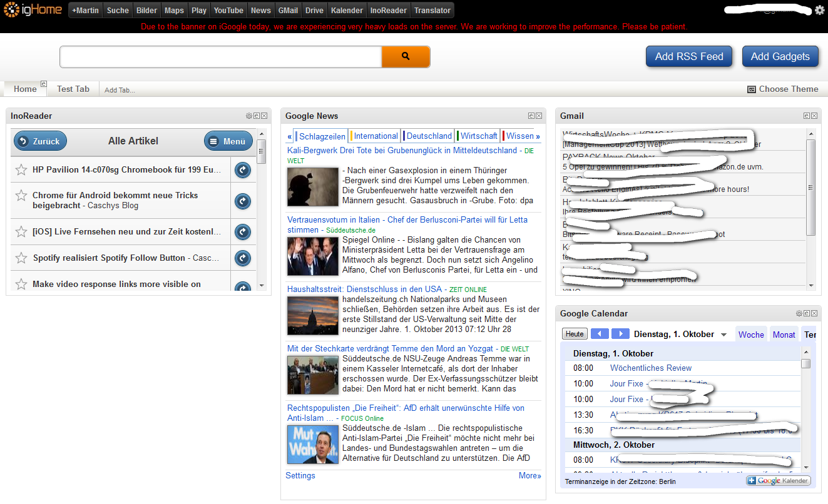The image size is (828, 504).
Task: Click the Zurück back-arrow in InoReader
Action: point(39,141)
